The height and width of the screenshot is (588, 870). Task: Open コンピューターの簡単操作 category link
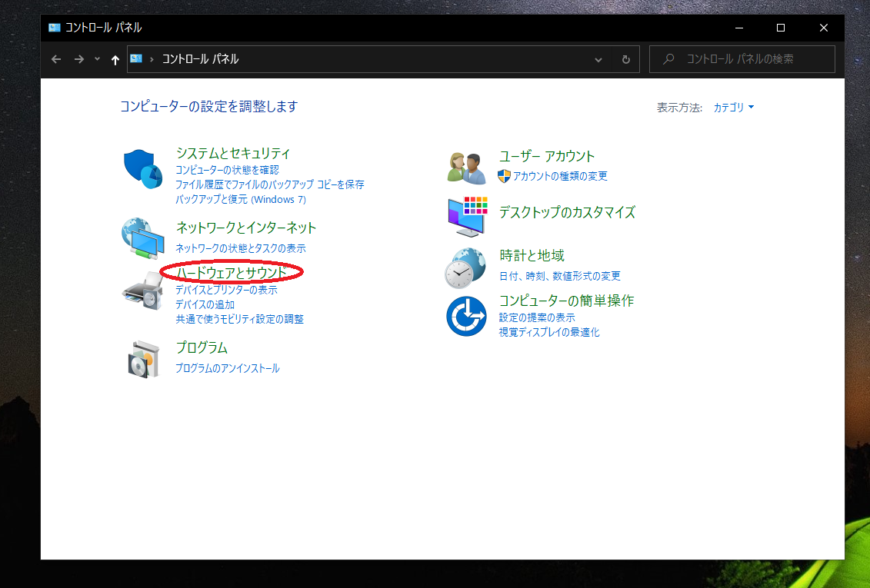pyautogui.click(x=566, y=301)
